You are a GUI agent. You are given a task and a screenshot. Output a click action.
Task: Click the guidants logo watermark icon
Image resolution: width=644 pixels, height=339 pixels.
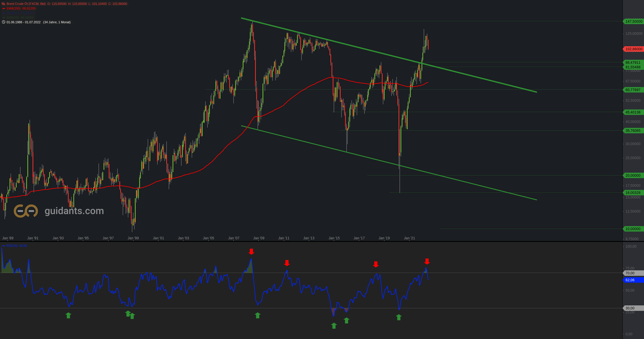pos(26,211)
